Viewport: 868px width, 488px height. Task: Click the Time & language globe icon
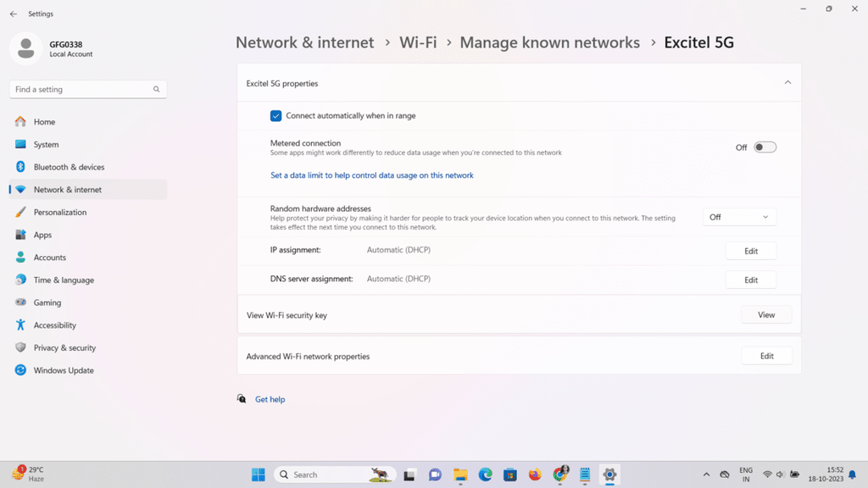point(20,280)
